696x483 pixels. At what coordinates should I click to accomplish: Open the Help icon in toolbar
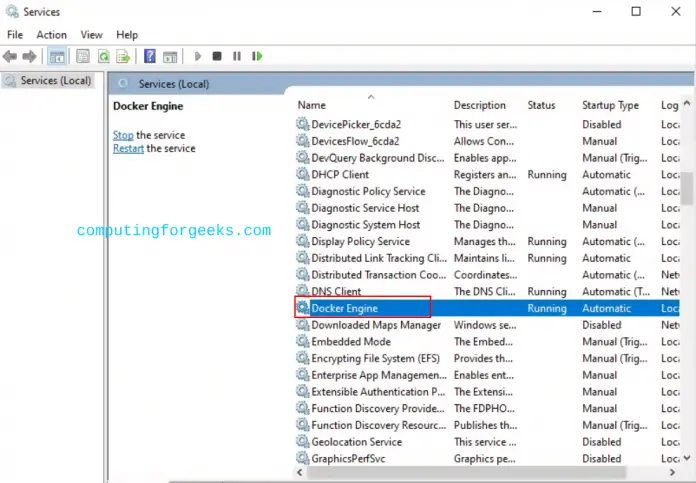150,57
